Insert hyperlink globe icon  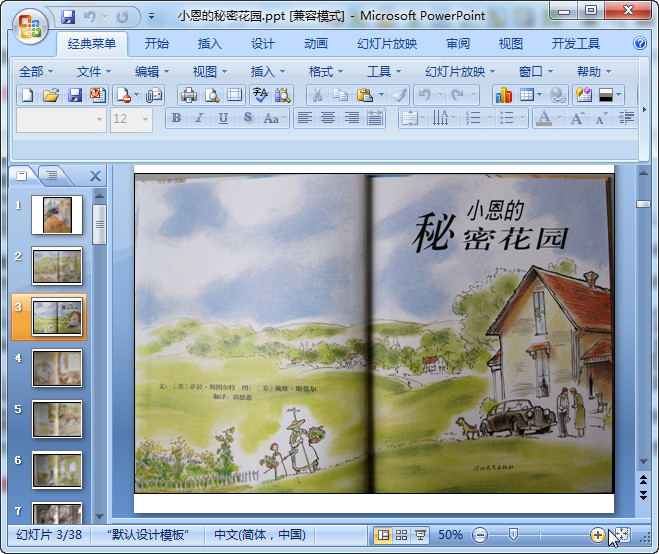click(558, 95)
